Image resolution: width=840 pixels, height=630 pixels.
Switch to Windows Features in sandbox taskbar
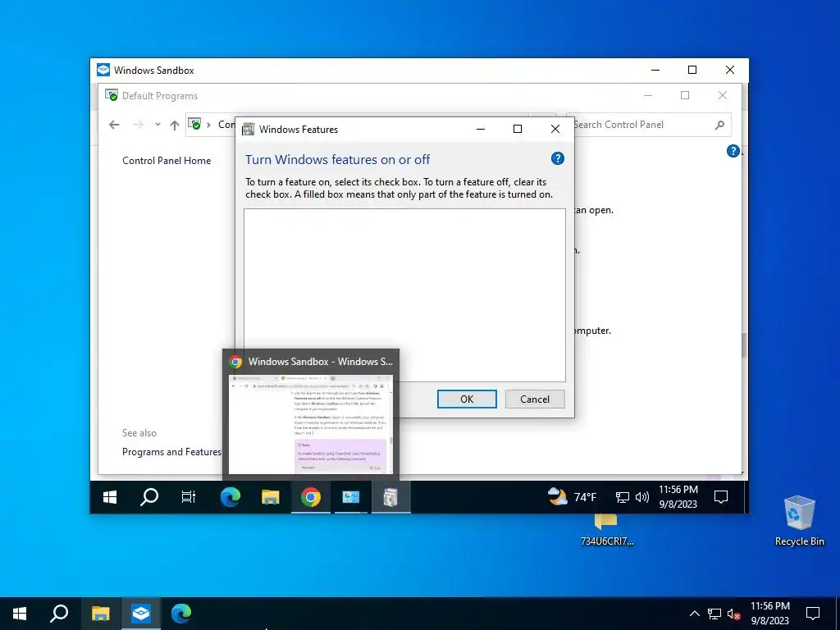pos(391,497)
